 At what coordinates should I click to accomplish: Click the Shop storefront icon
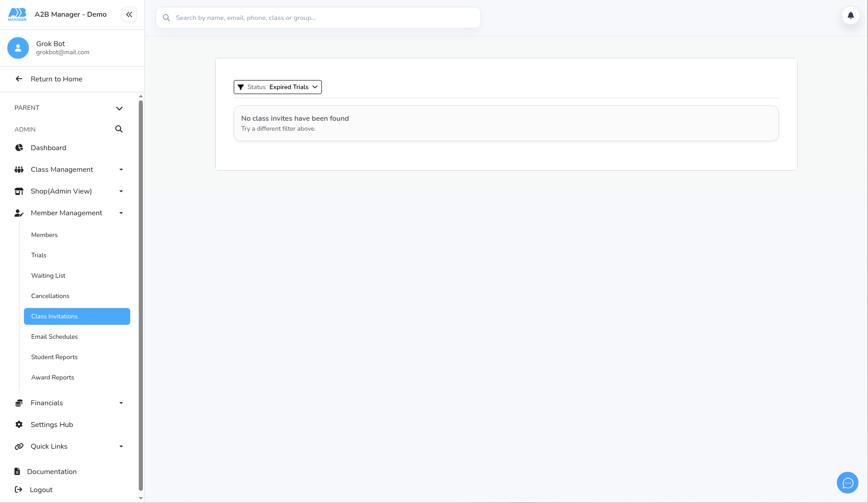[x=19, y=191]
